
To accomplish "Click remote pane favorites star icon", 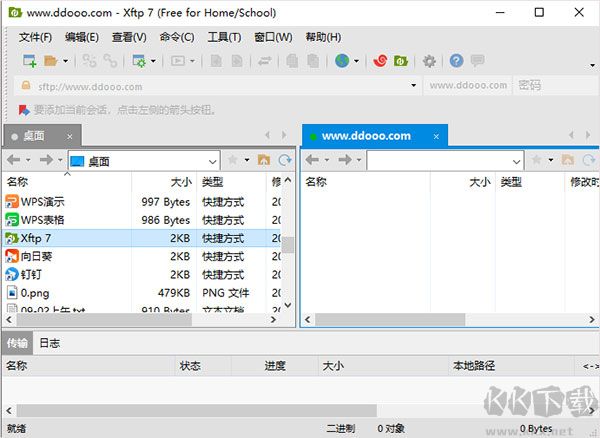I will click(x=536, y=160).
